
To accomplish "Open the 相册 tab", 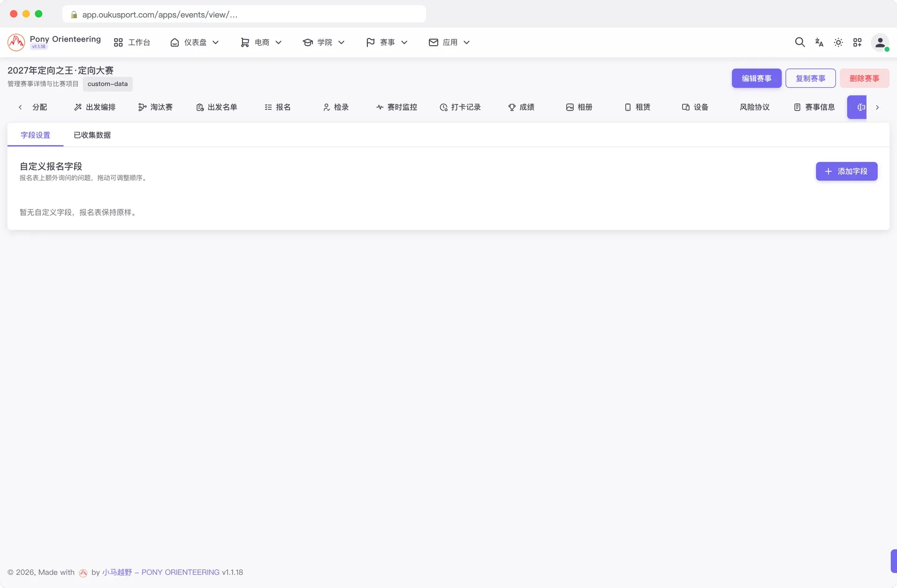I will click(579, 107).
